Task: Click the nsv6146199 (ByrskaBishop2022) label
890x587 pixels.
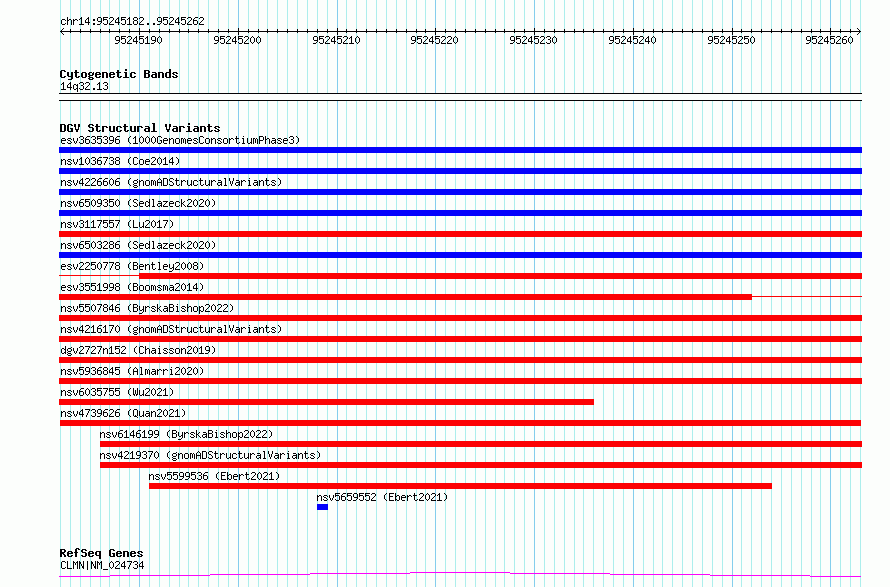Action: click(186, 434)
